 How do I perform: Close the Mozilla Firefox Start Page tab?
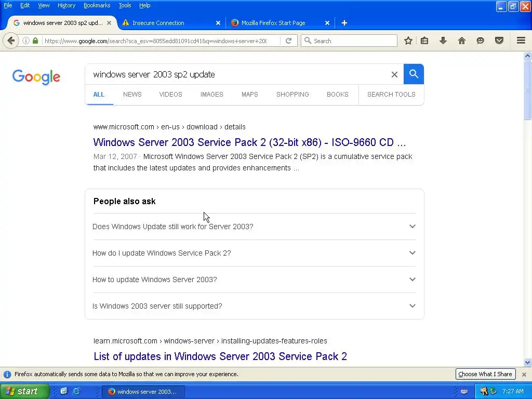click(x=327, y=23)
